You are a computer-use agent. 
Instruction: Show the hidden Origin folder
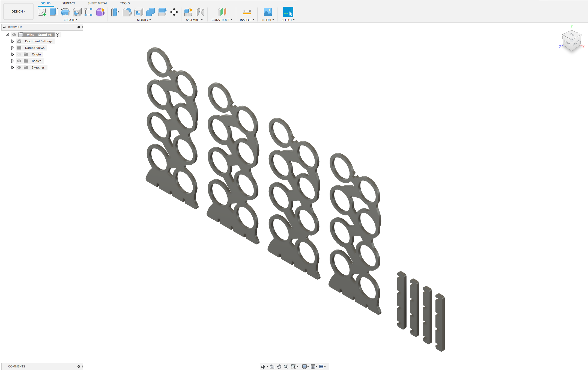point(19,54)
